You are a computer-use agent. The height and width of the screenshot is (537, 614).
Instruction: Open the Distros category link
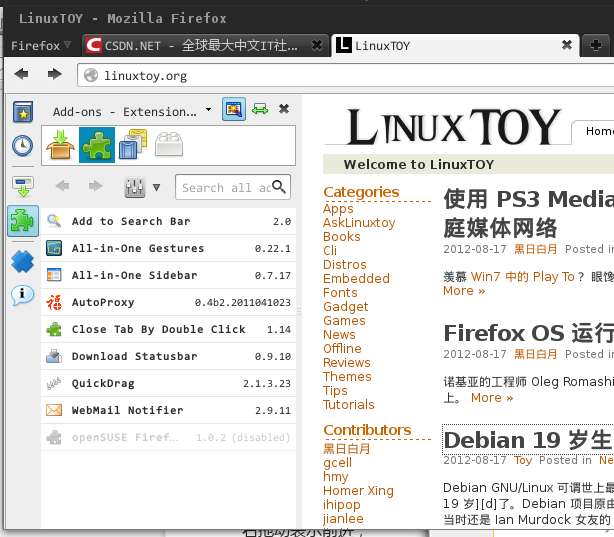(x=345, y=265)
